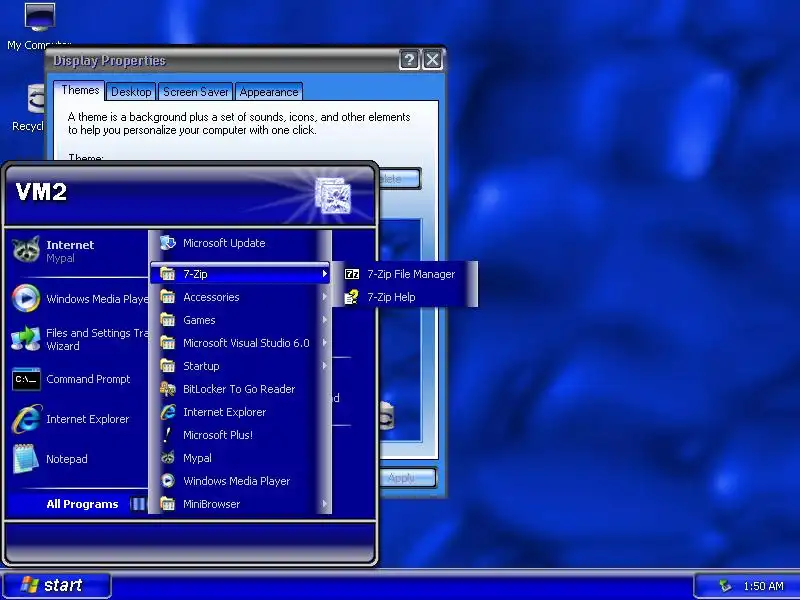This screenshot has height=600, width=800.
Task: Click the Games folder icon
Action: (167, 320)
